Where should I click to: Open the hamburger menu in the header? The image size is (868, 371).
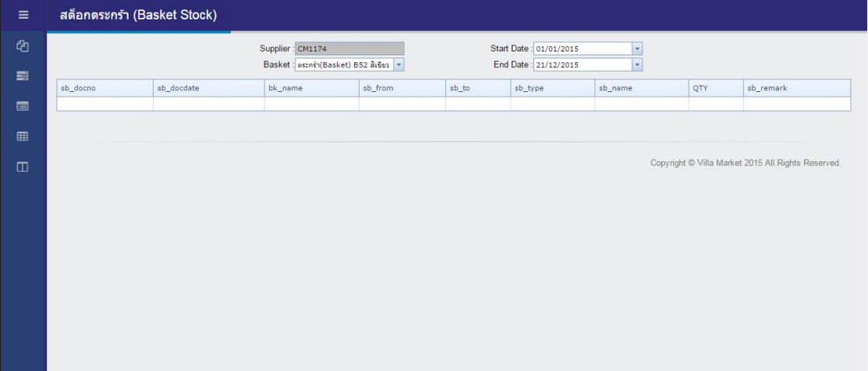(23, 15)
